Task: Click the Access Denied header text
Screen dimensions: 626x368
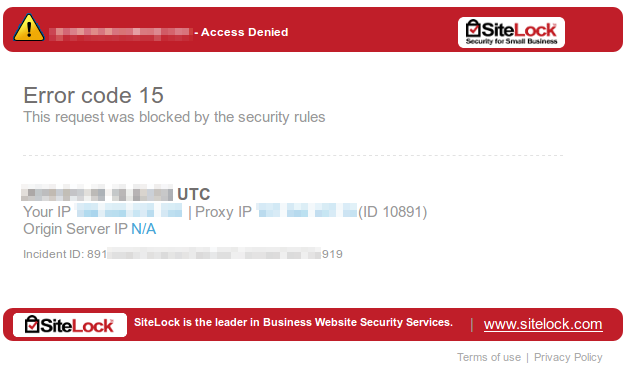Action: [244, 32]
